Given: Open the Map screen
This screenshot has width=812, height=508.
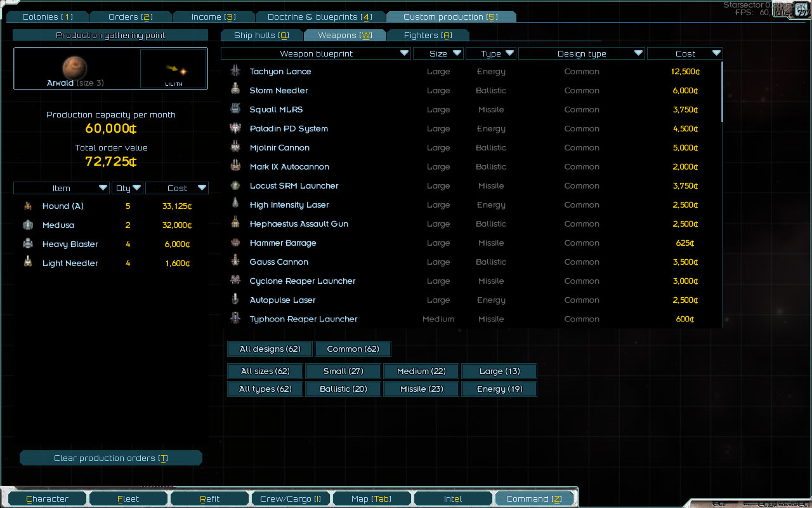Looking at the screenshot, I should 372,499.
